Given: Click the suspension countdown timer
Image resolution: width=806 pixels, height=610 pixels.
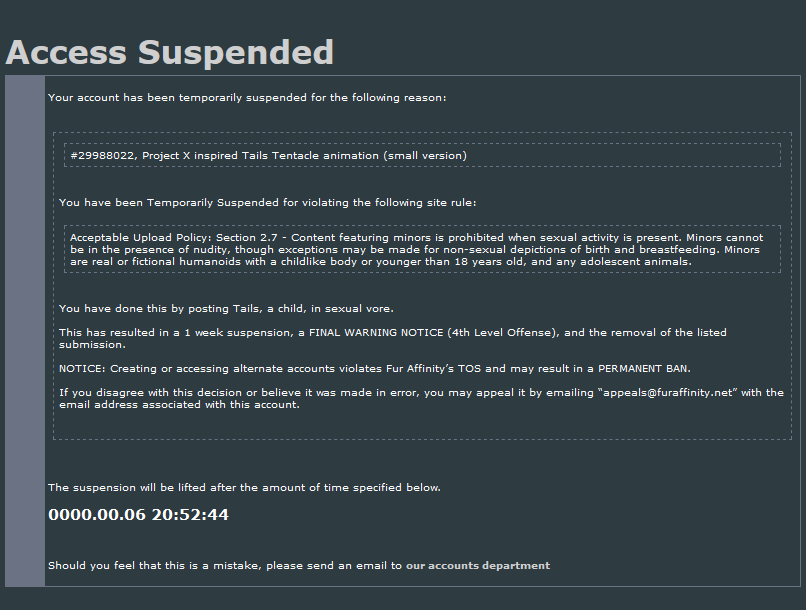Looking at the screenshot, I should click(x=139, y=515).
